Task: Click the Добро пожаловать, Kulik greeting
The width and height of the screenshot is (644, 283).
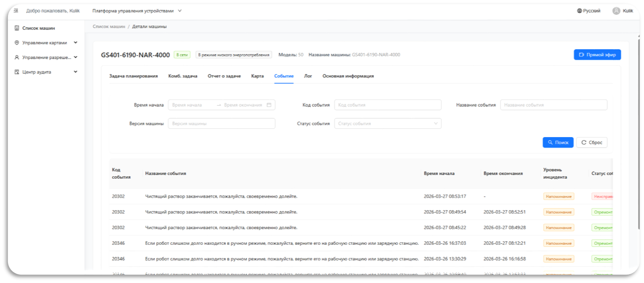Action: 53,11
